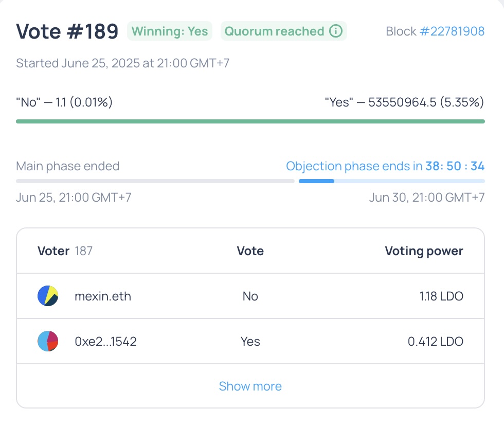
Task: Click the green Yes vote progress bar
Action: [x=250, y=121]
